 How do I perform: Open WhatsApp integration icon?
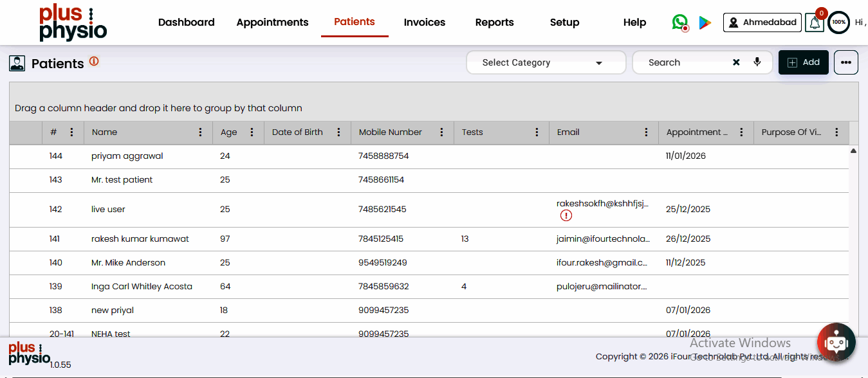[x=679, y=22]
